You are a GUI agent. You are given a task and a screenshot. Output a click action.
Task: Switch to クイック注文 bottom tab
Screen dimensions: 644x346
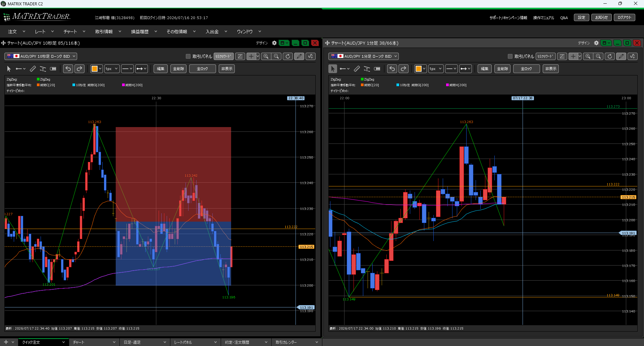click(44, 342)
